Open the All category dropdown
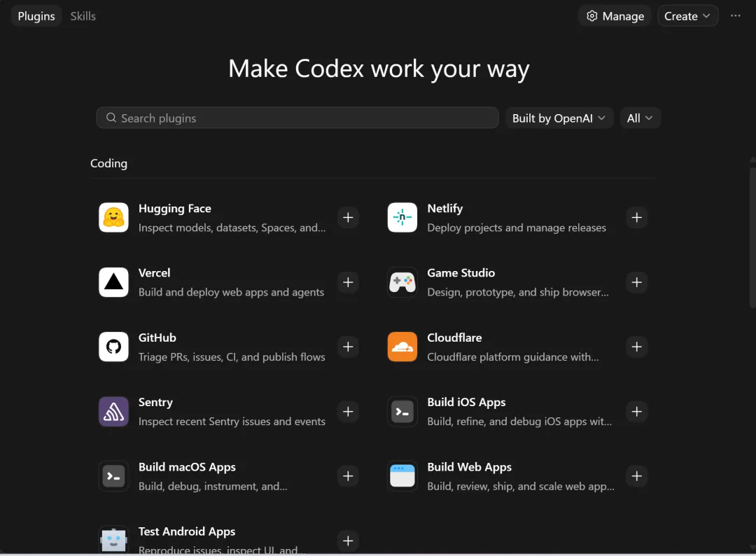The image size is (756, 556). coord(640,118)
